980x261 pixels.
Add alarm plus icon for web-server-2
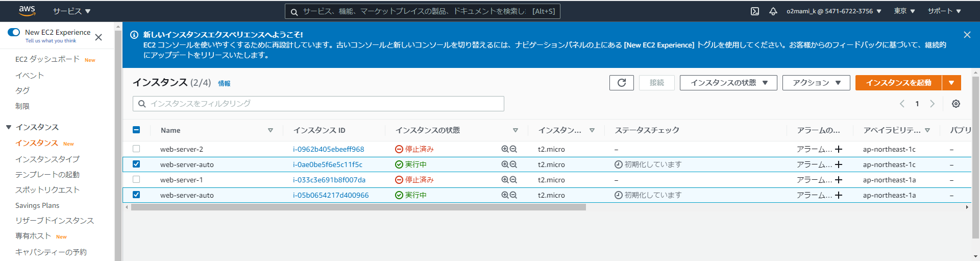tap(839, 149)
